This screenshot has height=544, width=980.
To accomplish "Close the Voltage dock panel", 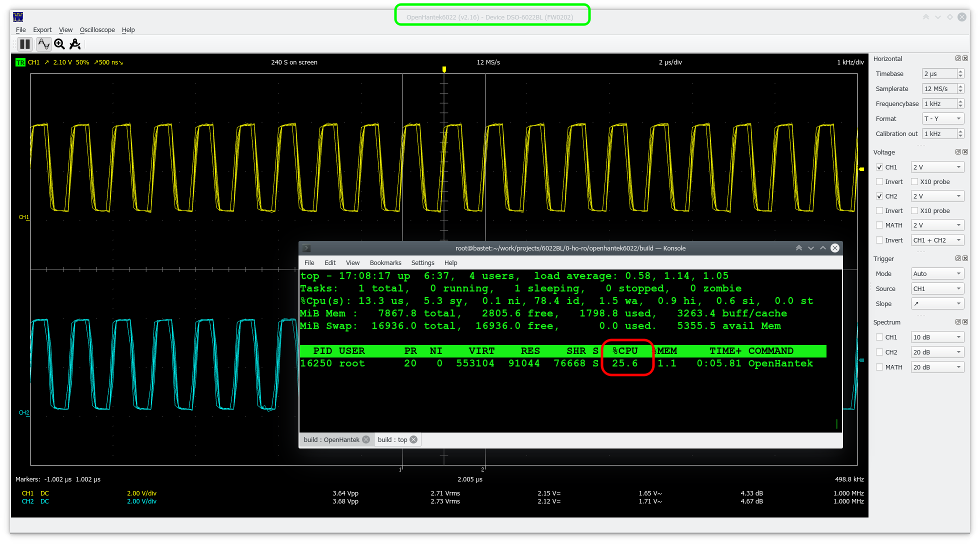I will pyautogui.click(x=965, y=152).
